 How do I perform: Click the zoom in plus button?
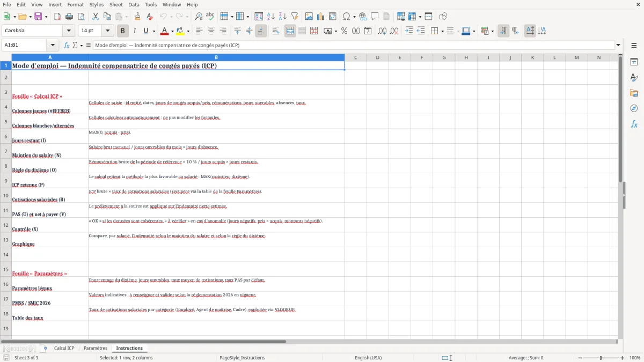pos(622,358)
